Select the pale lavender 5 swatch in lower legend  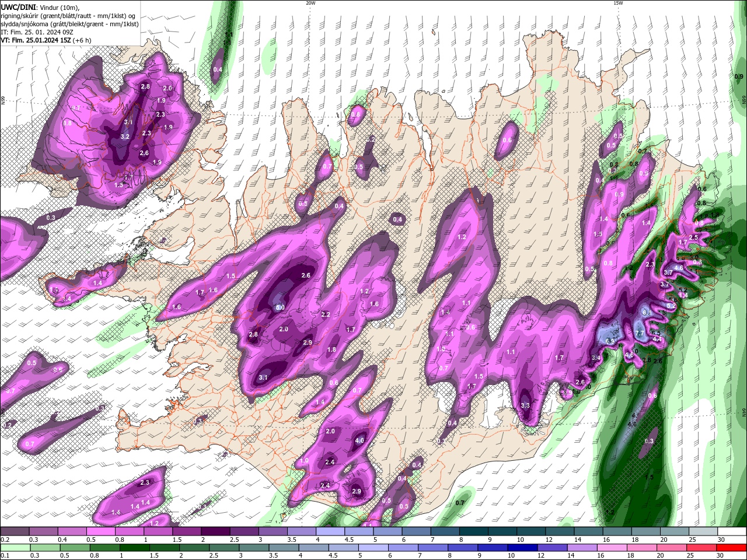373,548
